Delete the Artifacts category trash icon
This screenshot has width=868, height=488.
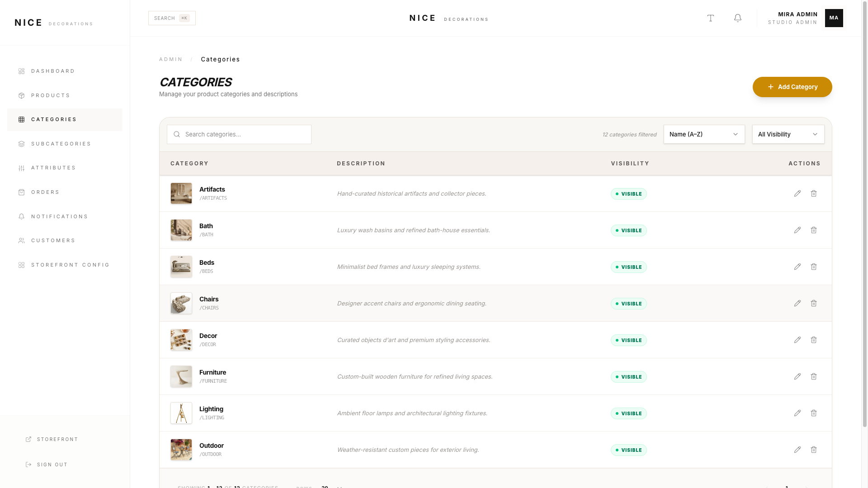pos(814,193)
